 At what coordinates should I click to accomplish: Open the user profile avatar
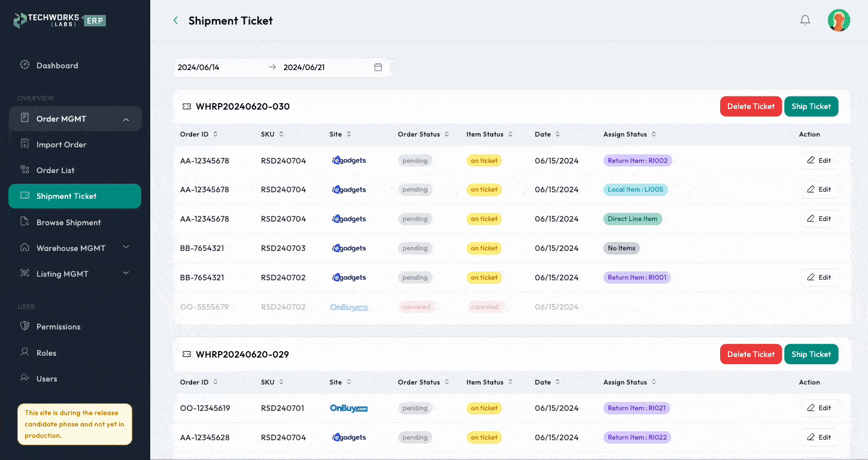(839, 20)
